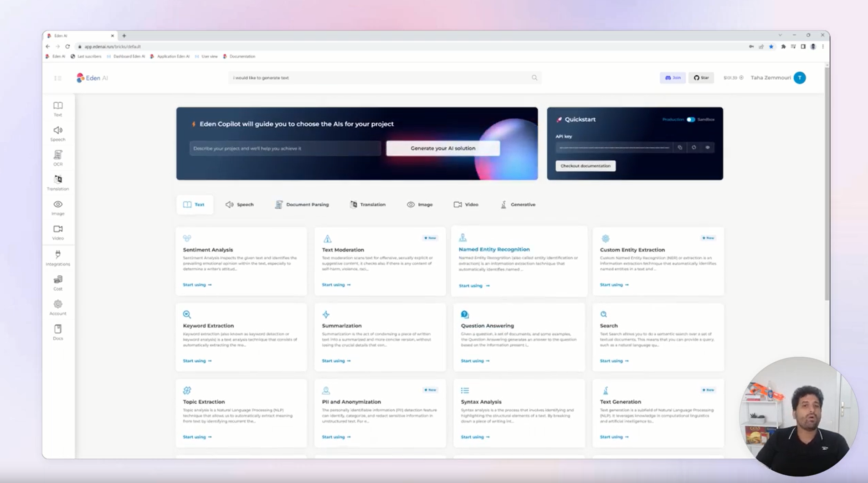Image resolution: width=868 pixels, height=483 pixels.
Task: Start using Text Moderation
Action: coord(336,285)
